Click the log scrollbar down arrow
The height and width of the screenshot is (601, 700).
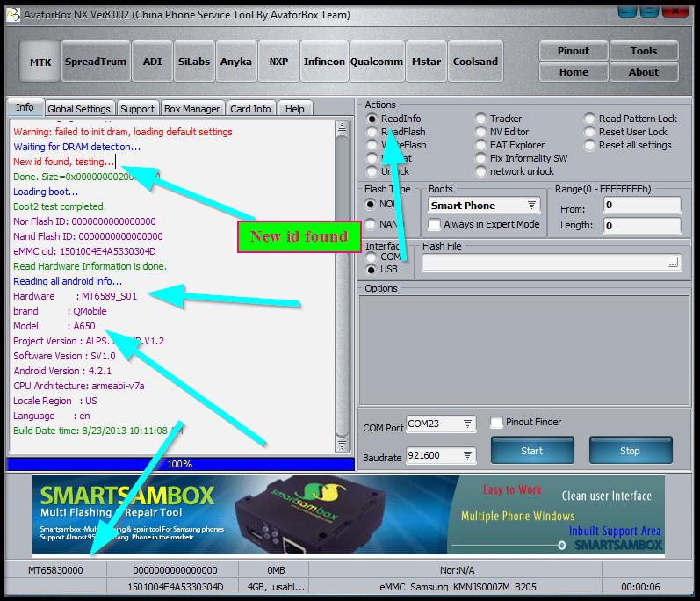(342, 445)
